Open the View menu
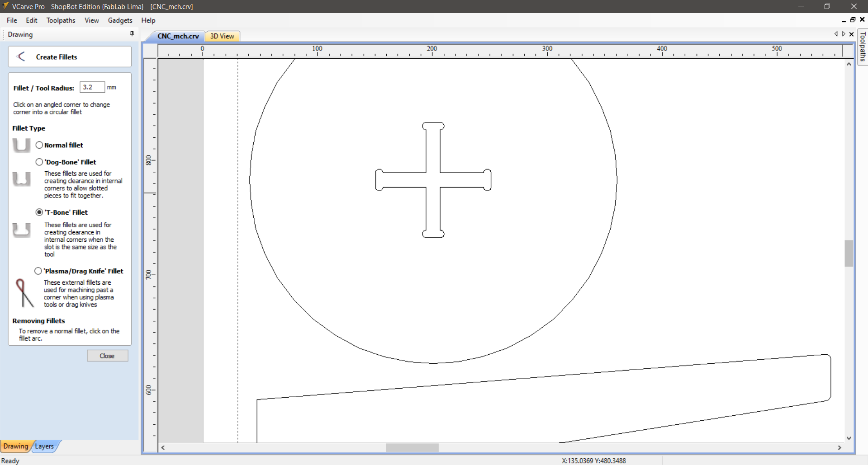 (91, 20)
